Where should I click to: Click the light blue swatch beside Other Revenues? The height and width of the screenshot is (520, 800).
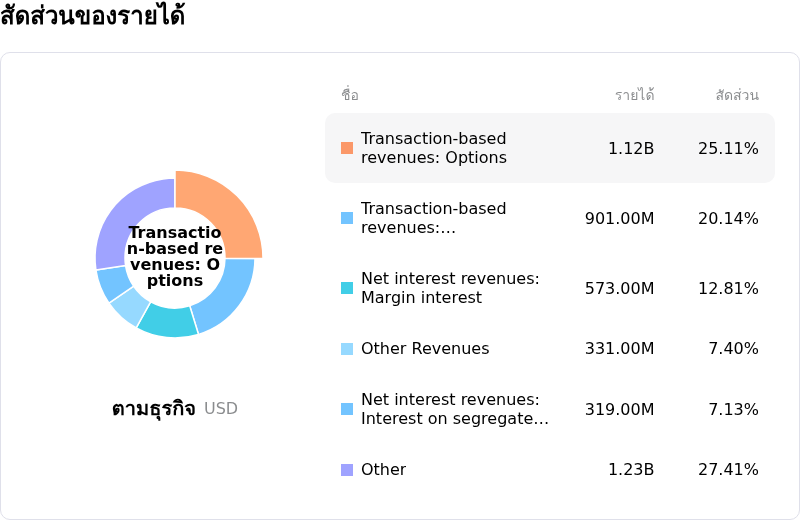(347, 349)
